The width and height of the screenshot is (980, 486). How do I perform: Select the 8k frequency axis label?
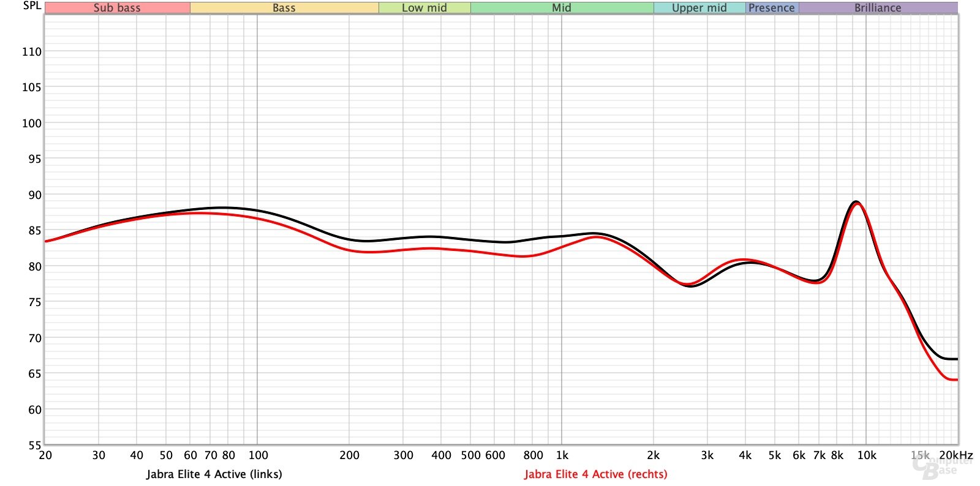click(x=837, y=455)
